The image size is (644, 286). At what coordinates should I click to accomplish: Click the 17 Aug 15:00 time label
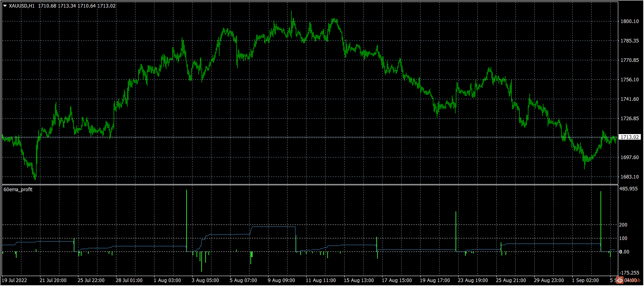pos(397,280)
